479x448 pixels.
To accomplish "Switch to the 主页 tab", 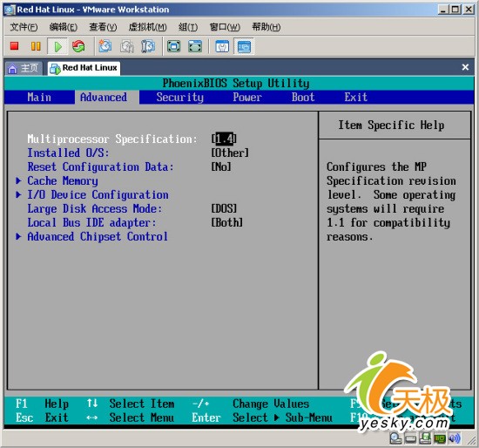I will pyautogui.click(x=24, y=68).
